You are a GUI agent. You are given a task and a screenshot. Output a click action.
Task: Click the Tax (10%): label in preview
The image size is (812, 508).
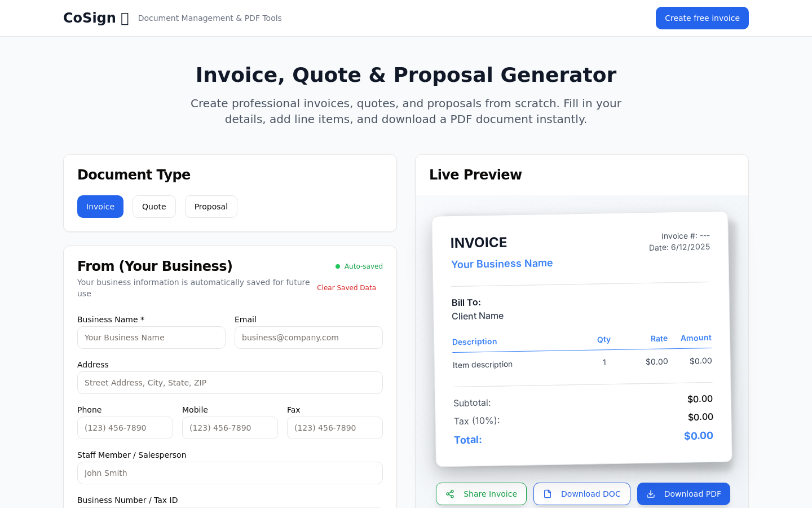pos(477,421)
